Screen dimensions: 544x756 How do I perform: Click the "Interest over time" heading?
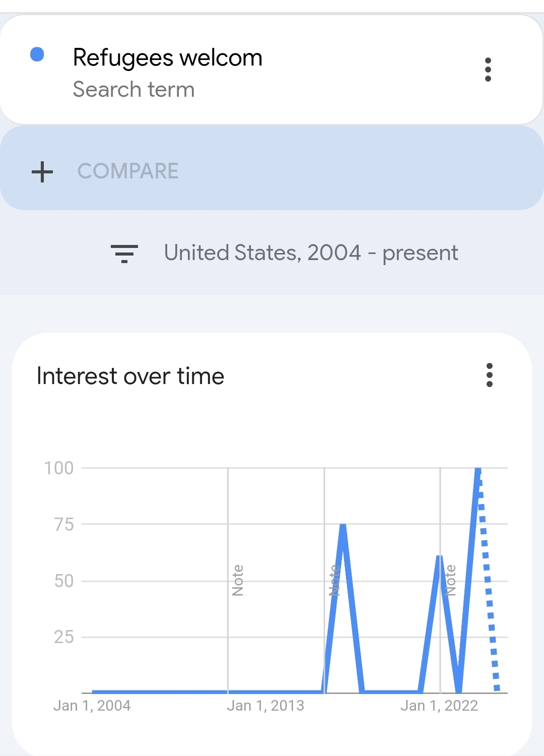coord(130,376)
